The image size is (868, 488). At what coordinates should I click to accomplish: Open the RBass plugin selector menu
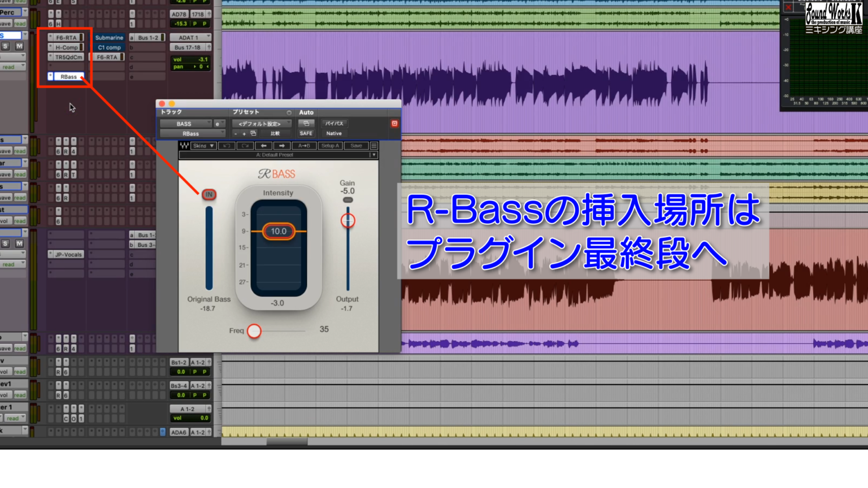194,133
